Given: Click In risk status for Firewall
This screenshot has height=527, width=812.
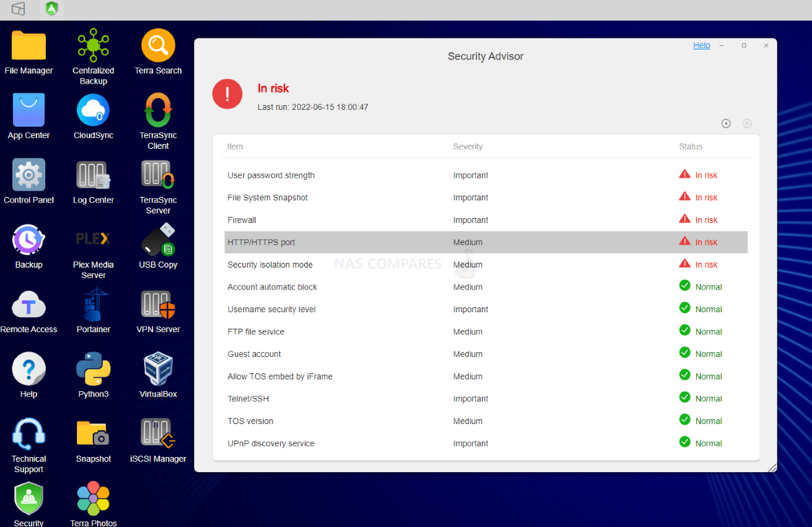Looking at the screenshot, I should click(698, 220).
